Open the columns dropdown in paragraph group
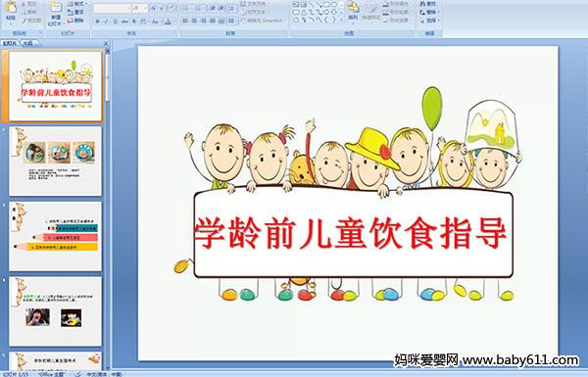 point(231,21)
